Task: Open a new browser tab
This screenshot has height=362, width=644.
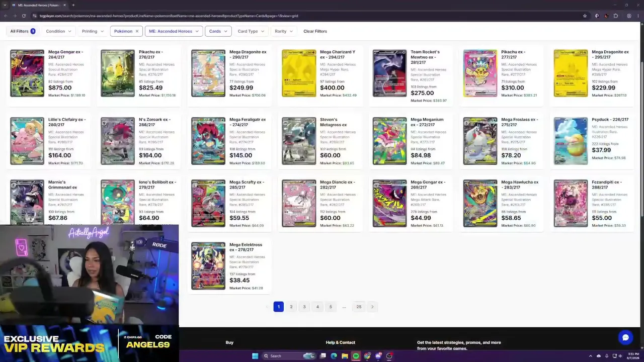Action: click(x=73, y=5)
